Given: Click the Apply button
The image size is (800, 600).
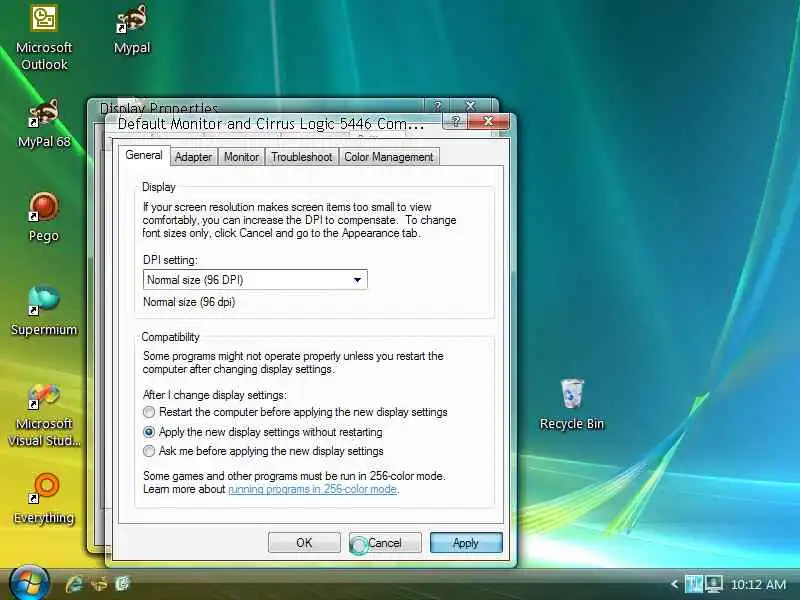Looking at the screenshot, I should pyautogui.click(x=466, y=543).
